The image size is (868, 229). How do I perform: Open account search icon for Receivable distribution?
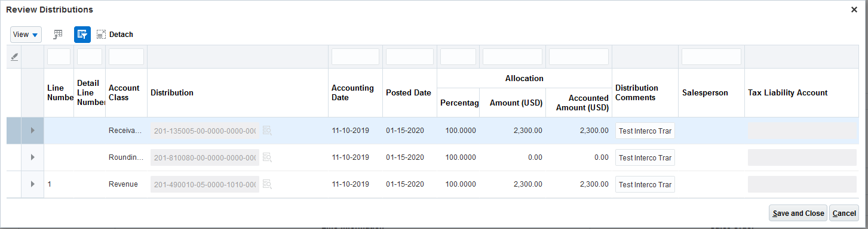(267, 131)
